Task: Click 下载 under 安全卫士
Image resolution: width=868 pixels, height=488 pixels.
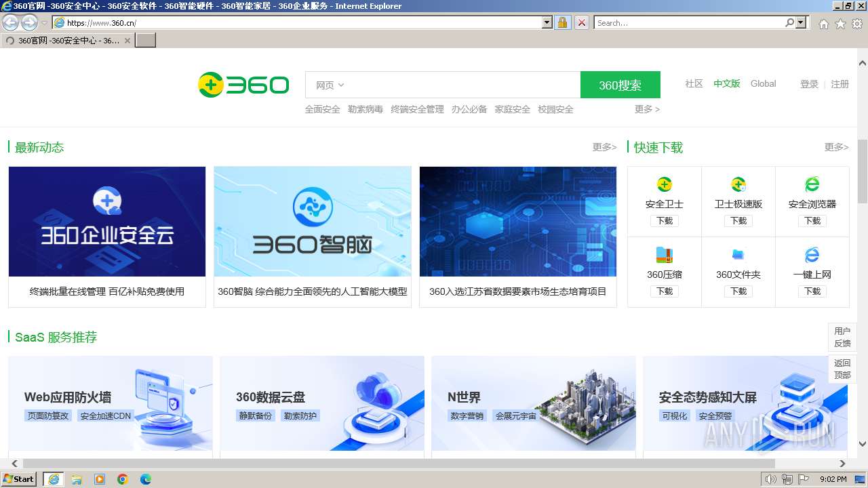Action: click(x=665, y=220)
